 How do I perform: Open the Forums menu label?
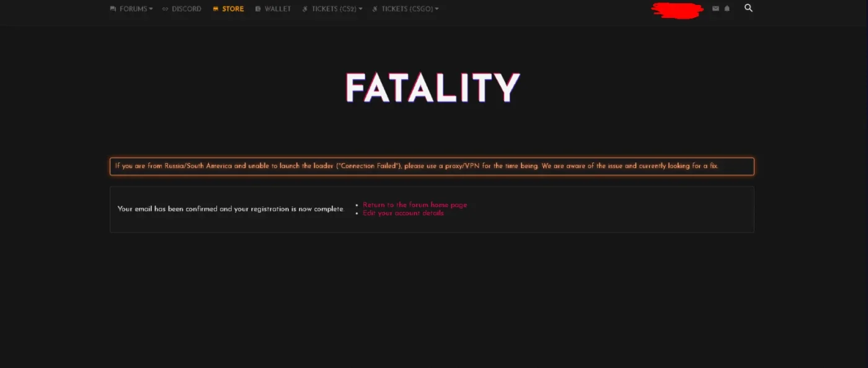pyautogui.click(x=133, y=9)
